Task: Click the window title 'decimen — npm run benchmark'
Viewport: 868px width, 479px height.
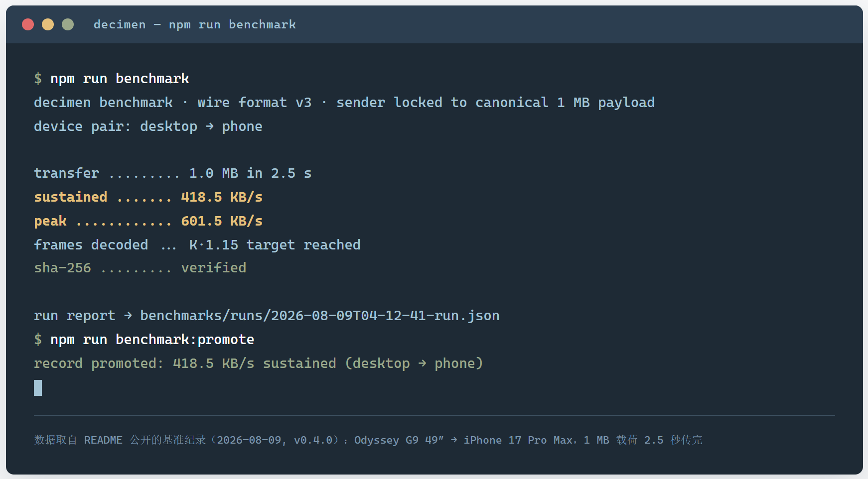Action: click(x=195, y=24)
